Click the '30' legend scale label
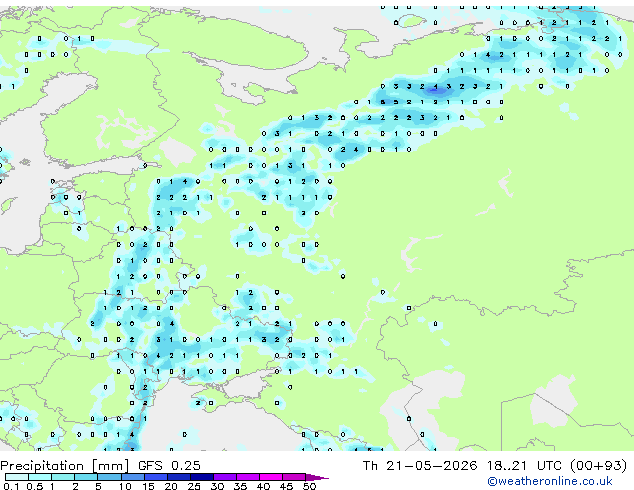Screen dimensions: 634x490 point(217,486)
